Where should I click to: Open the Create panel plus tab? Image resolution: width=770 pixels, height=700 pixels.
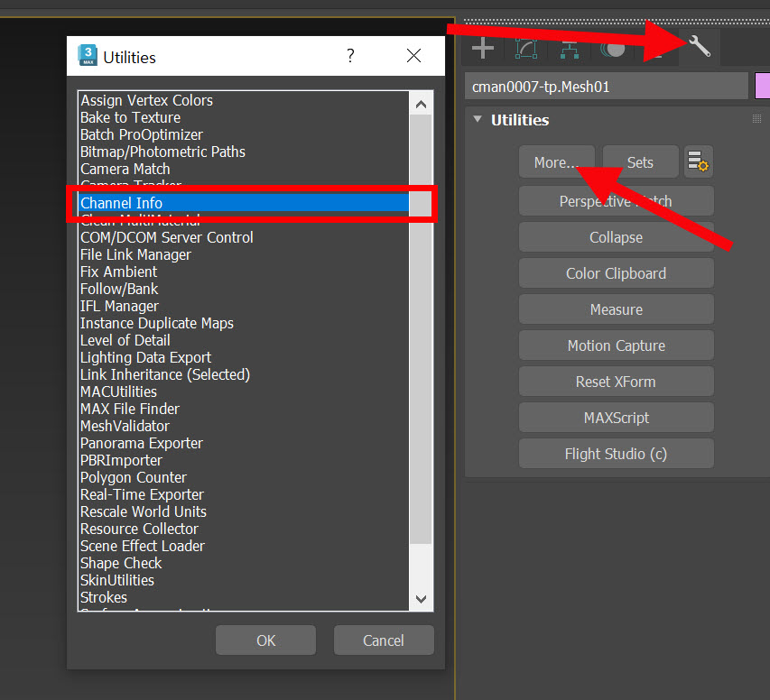(x=483, y=48)
